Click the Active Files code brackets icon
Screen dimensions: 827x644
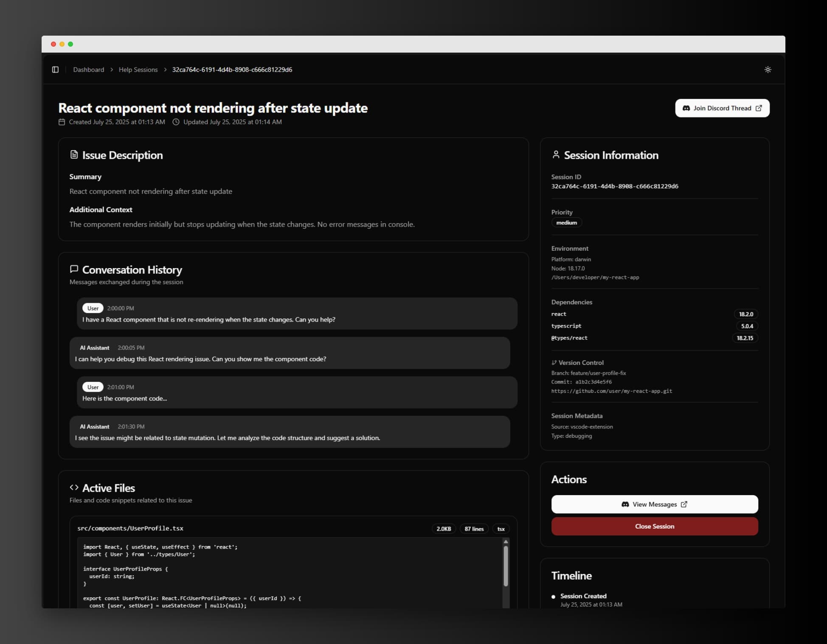click(x=75, y=487)
